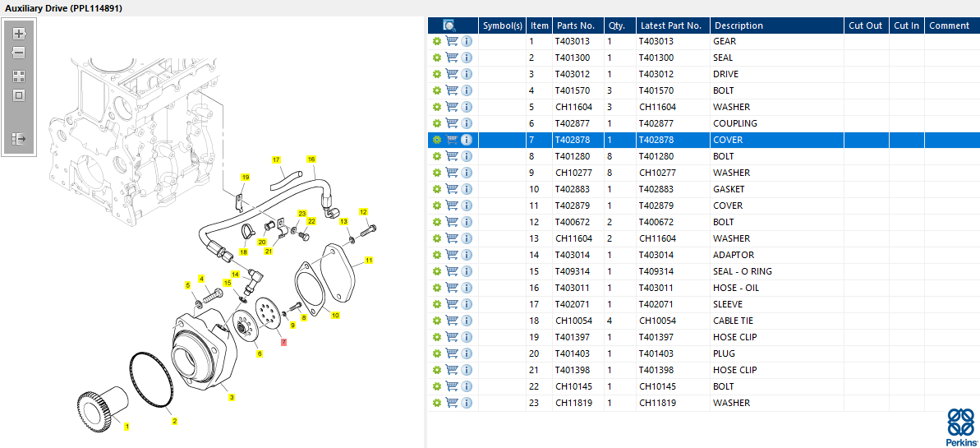This screenshot has width=980, height=448.
Task: Select callout 3 on the drive housing
Action: [232, 397]
